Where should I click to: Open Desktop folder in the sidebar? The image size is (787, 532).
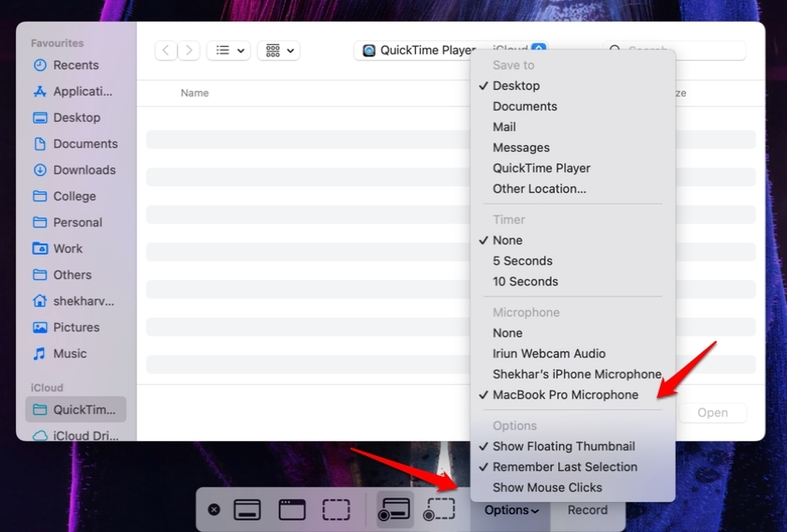75,117
